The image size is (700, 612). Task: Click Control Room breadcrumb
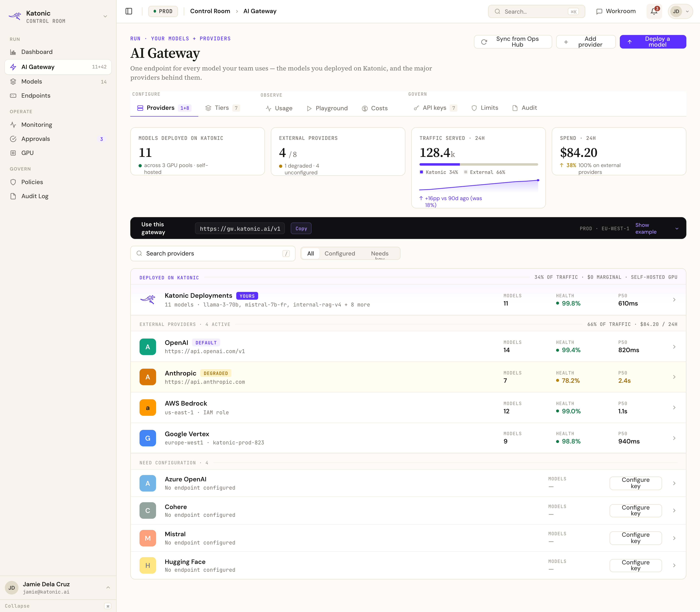210,11
